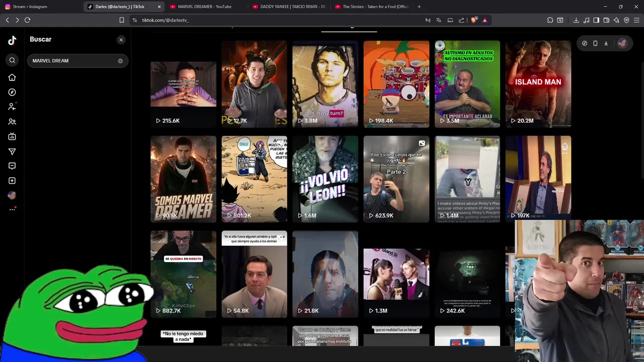
Task: Open Top 5 video juegos Parte 2
Action: tap(396, 179)
